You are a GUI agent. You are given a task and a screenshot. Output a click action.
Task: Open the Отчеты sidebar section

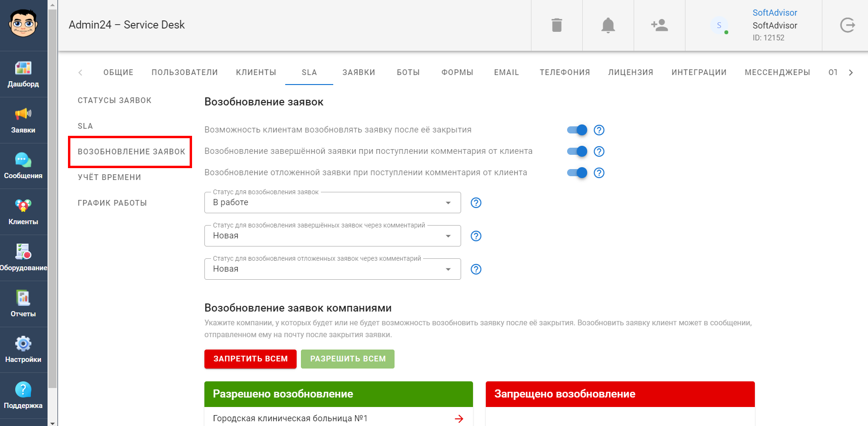point(23,304)
